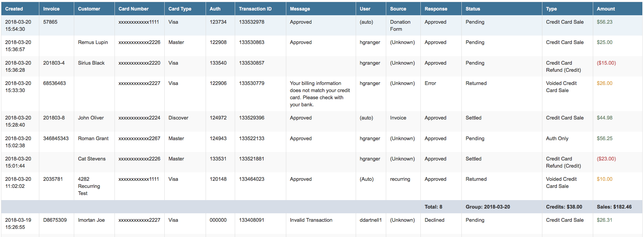Click the Response column header
This screenshot has width=644, height=237.
tap(436, 9)
